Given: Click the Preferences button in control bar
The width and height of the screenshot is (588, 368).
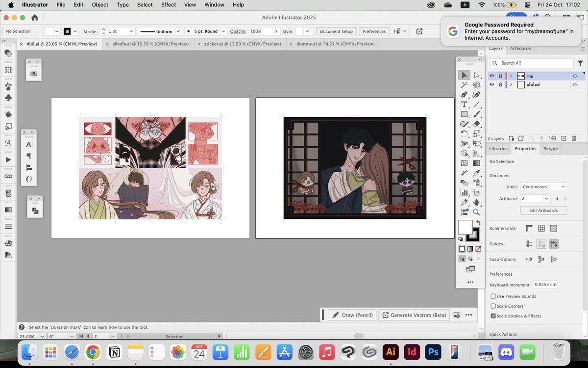Looking at the screenshot, I should (x=374, y=31).
